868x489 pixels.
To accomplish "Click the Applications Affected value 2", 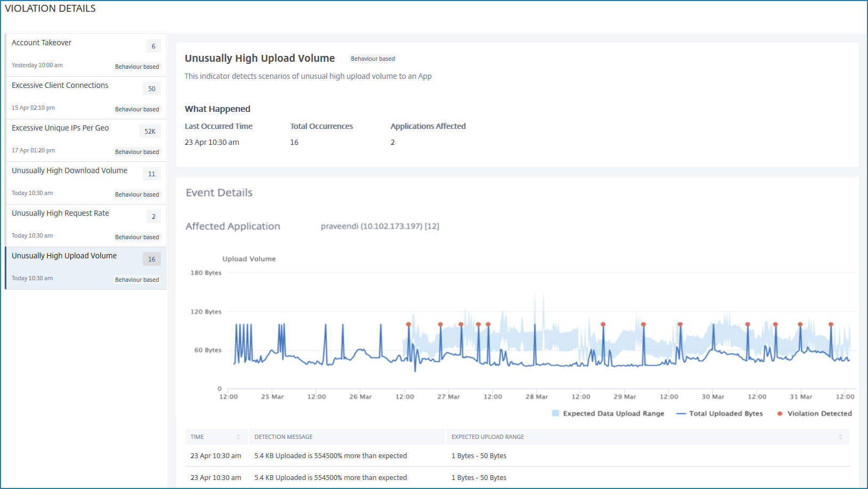I will (x=393, y=142).
